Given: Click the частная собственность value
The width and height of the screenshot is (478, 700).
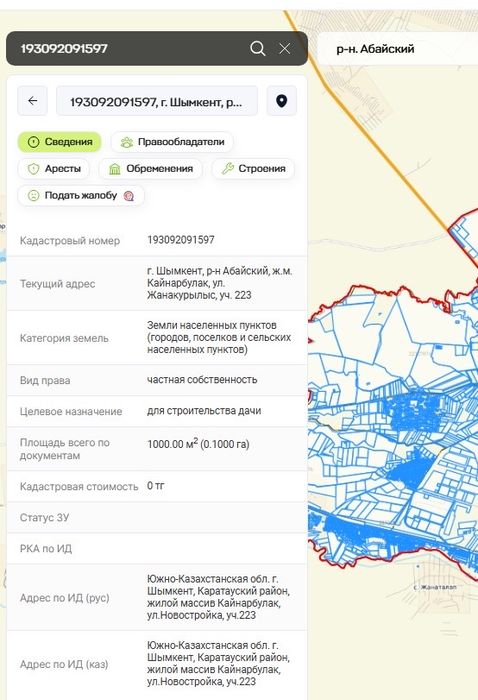Looking at the screenshot, I should 202,380.
